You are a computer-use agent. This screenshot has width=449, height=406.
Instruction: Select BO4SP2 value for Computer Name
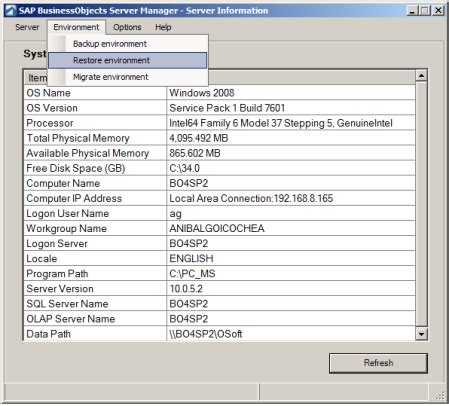tap(291, 183)
